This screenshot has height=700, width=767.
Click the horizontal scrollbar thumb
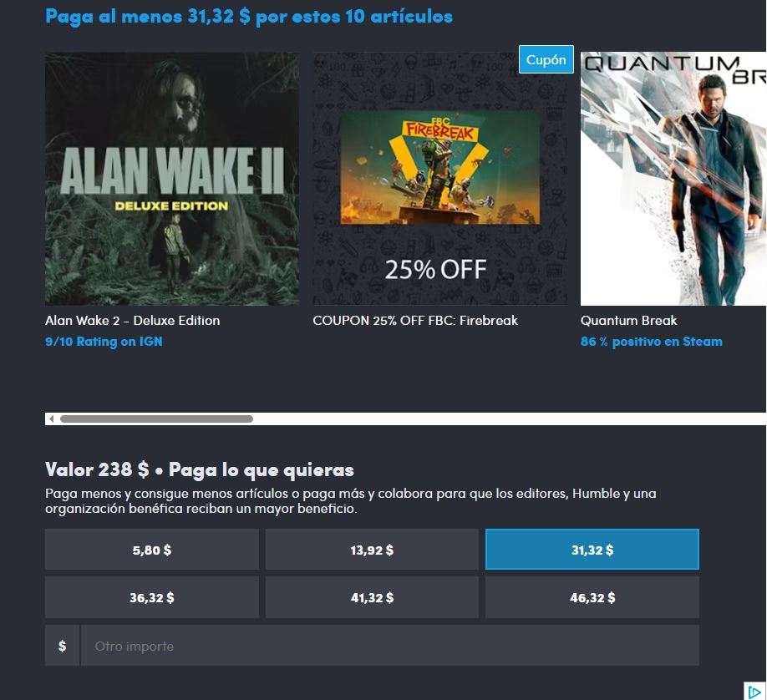pos(156,418)
